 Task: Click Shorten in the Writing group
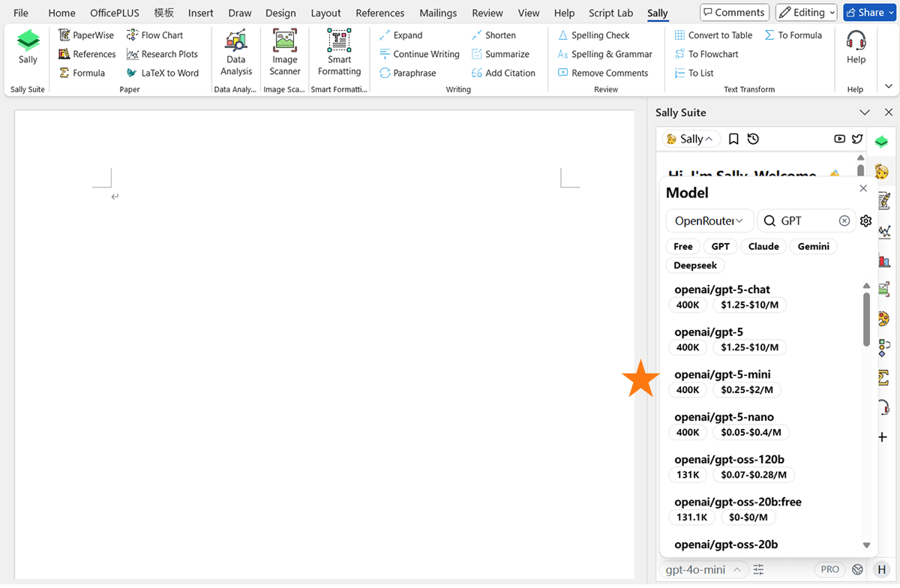[493, 35]
